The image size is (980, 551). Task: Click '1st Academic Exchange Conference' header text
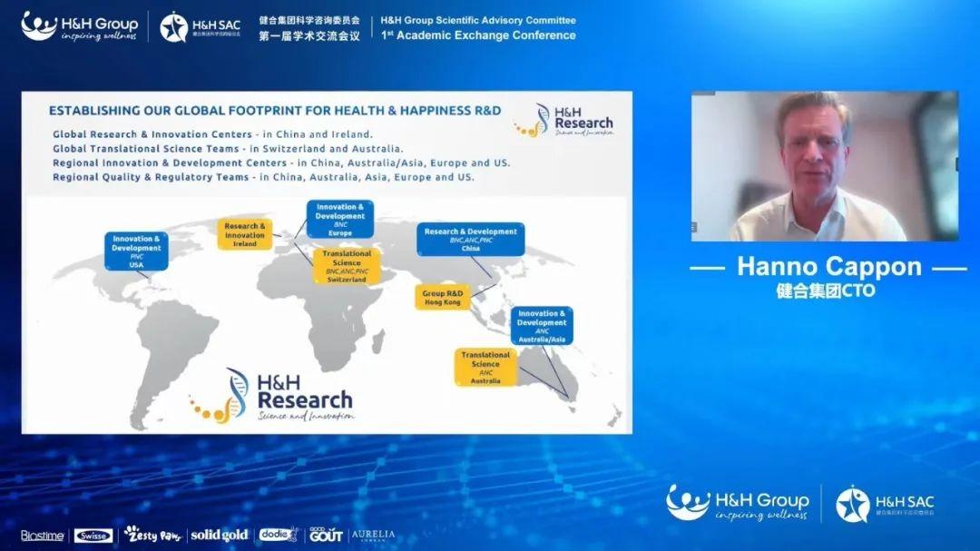pyautogui.click(x=478, y=35)
